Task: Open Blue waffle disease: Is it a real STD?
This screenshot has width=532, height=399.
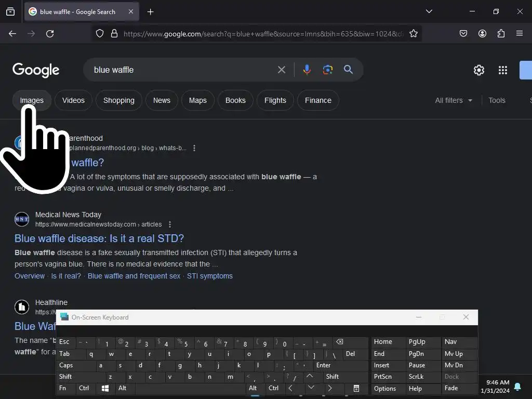Action: [x=99, y=238]
